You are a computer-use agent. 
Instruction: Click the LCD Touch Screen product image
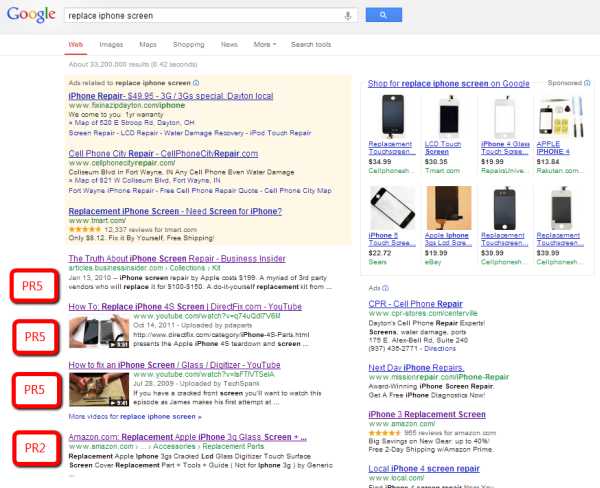(x=448, y=116)
